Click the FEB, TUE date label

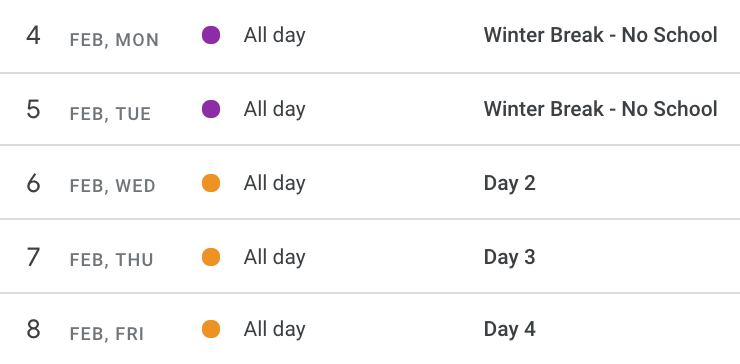tap(110, 114)
